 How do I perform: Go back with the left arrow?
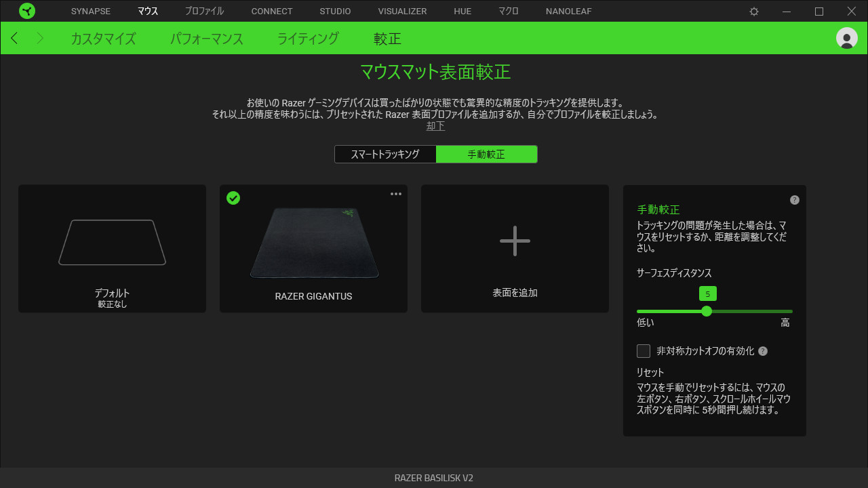pos(14,38)
